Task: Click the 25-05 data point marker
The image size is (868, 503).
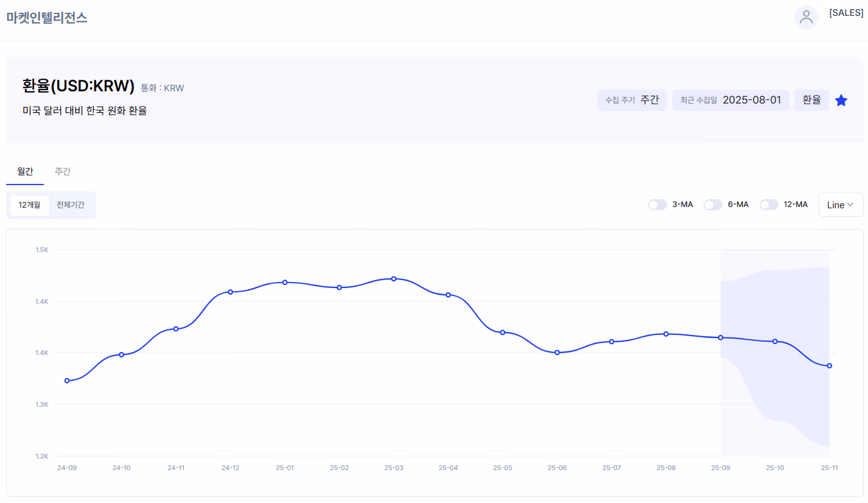Action: click(x=503, y=332)
